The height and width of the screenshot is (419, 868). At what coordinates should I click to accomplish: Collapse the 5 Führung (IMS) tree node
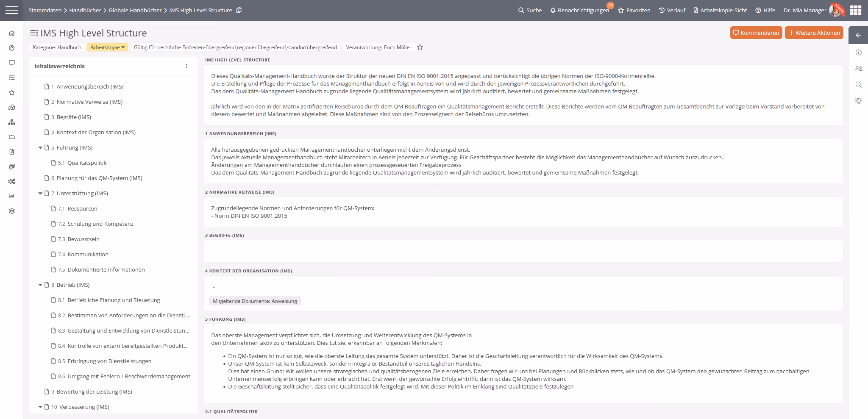40,147
